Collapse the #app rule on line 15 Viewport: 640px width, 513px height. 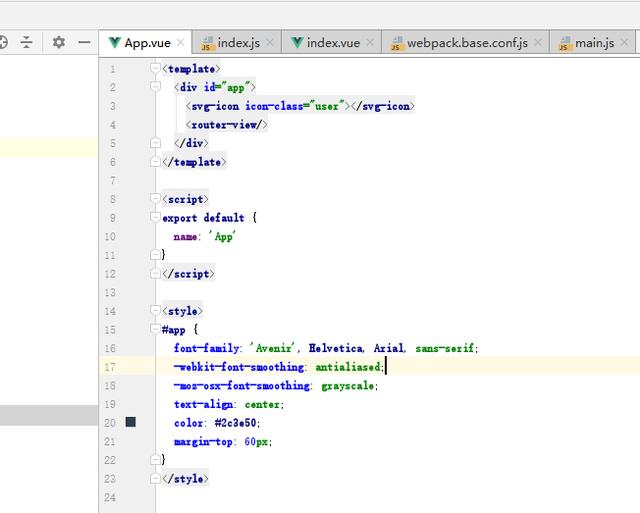coord(155,329)
